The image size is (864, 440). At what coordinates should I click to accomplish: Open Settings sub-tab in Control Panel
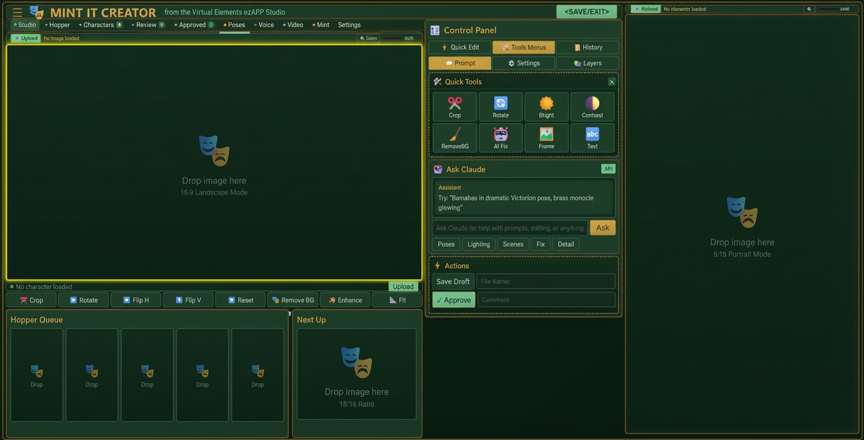pos(523,63)
